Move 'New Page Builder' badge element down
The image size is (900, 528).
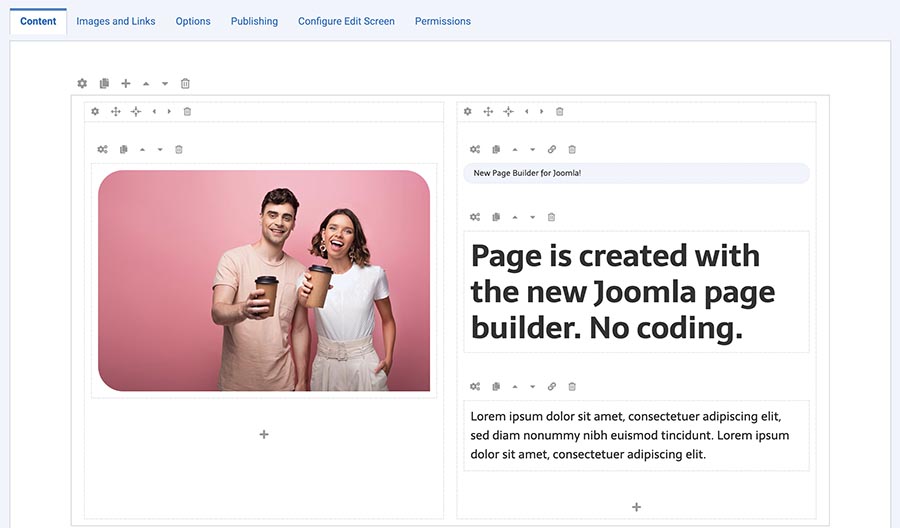(x=533, y=149)
